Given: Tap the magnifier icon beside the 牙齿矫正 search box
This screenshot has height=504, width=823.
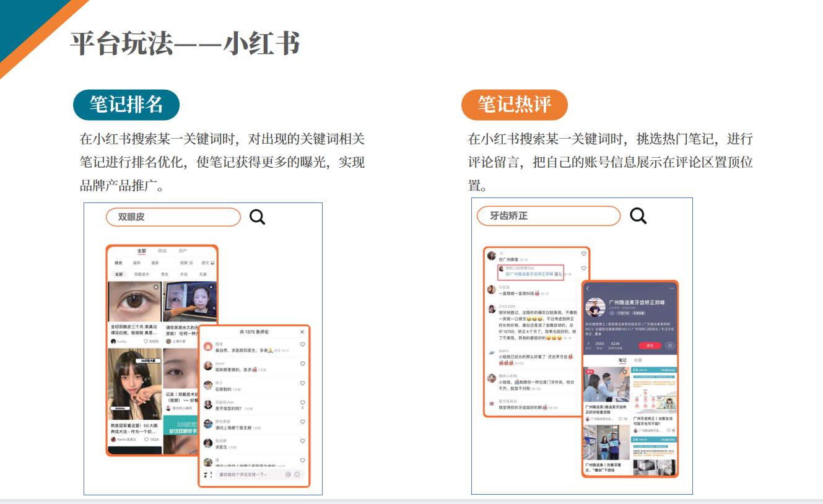Looking at the screenshot, I should (638, 216).
